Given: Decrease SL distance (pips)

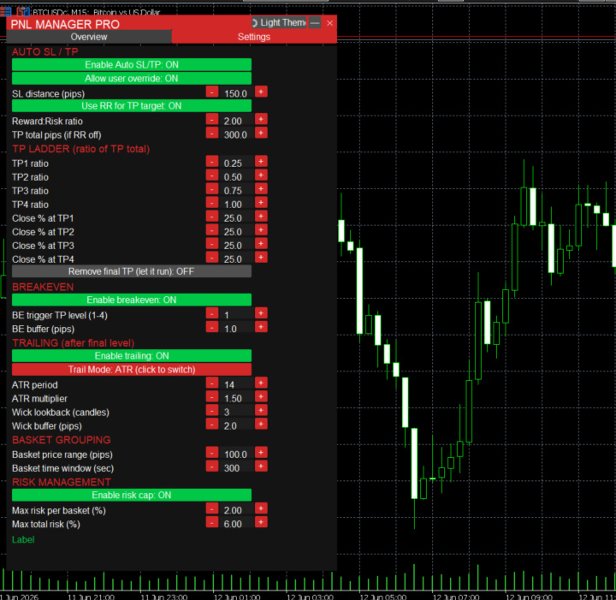Looking at the screenshot, I should point(212,92).
